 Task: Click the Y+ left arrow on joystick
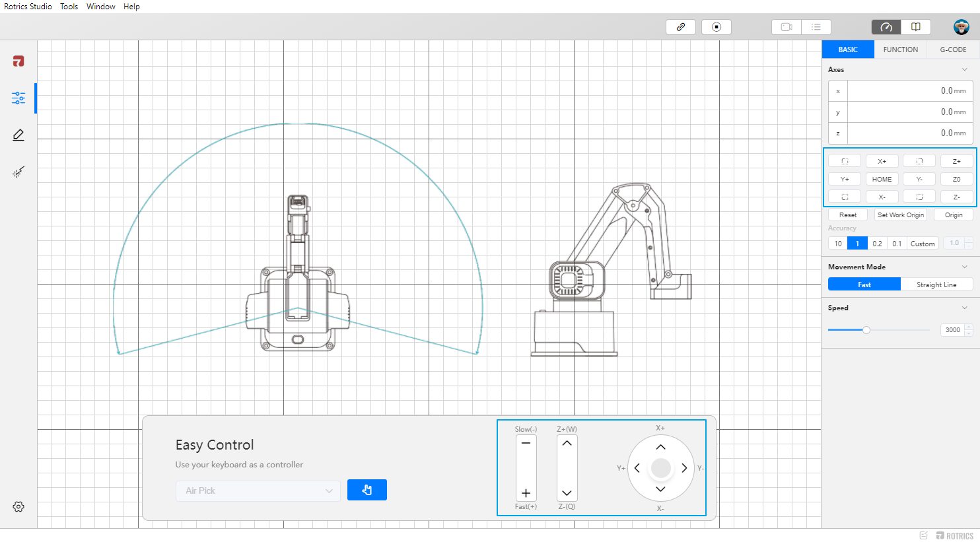coord(637,468)
